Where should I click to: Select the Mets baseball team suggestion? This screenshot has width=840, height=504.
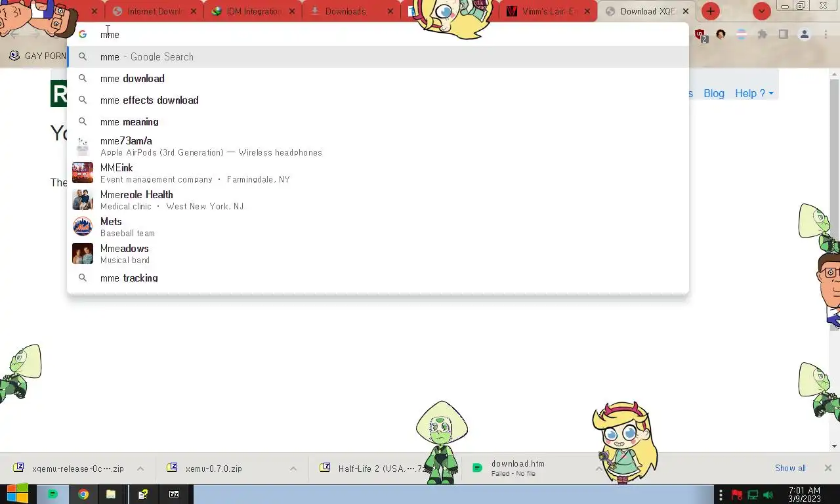click(x=378, y=226)
